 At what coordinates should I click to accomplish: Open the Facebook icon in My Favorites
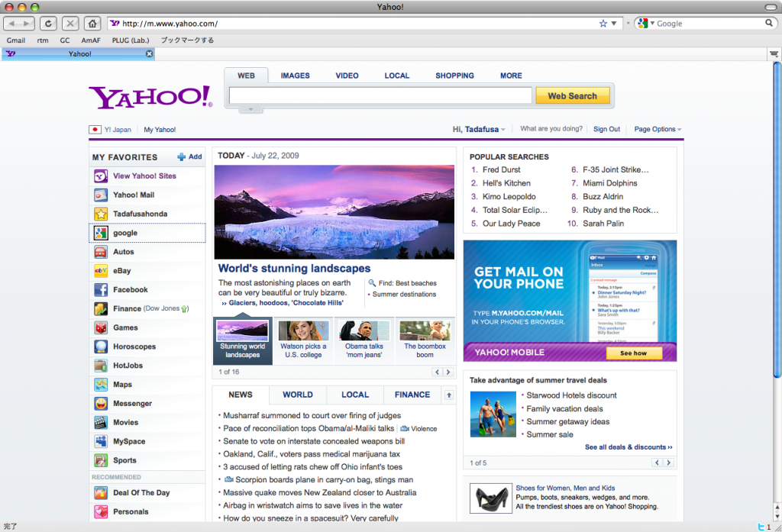(101, 290)
